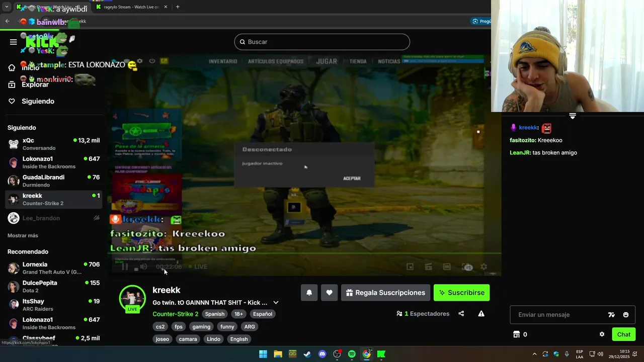
Task: Collapse chat panel with top arrow icon
Action: tap(573, 116)
